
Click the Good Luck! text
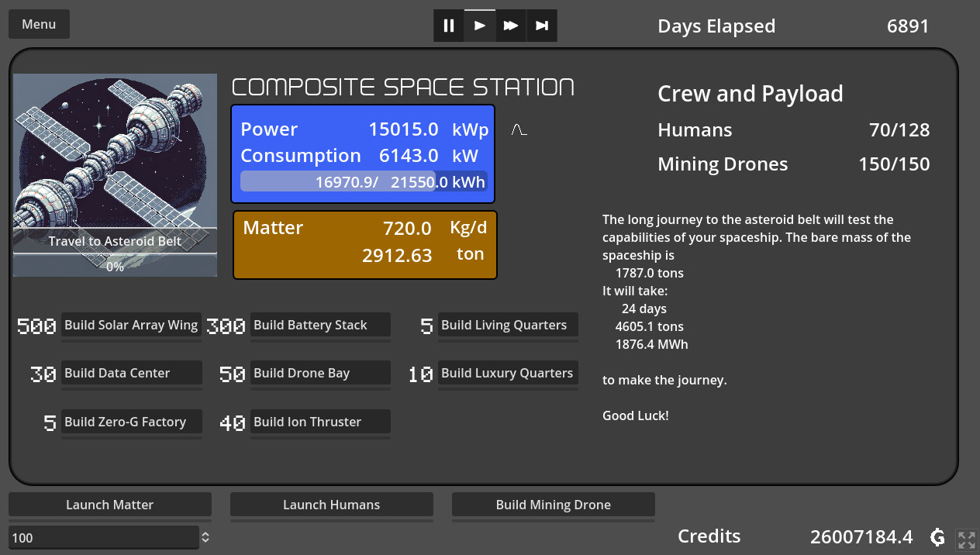pyautogui.click(x=636, y=415)
